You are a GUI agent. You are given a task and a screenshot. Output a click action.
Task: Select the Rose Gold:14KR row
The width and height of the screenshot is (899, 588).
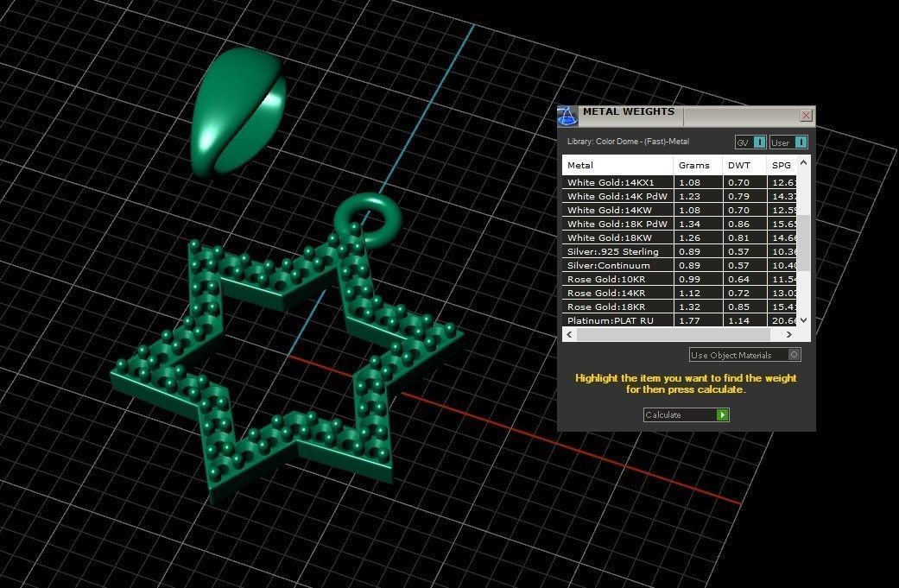[680, 293]
